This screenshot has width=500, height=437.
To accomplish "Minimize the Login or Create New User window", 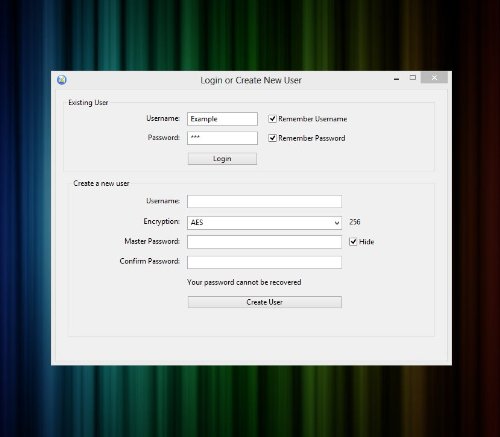I will point(396,79).
